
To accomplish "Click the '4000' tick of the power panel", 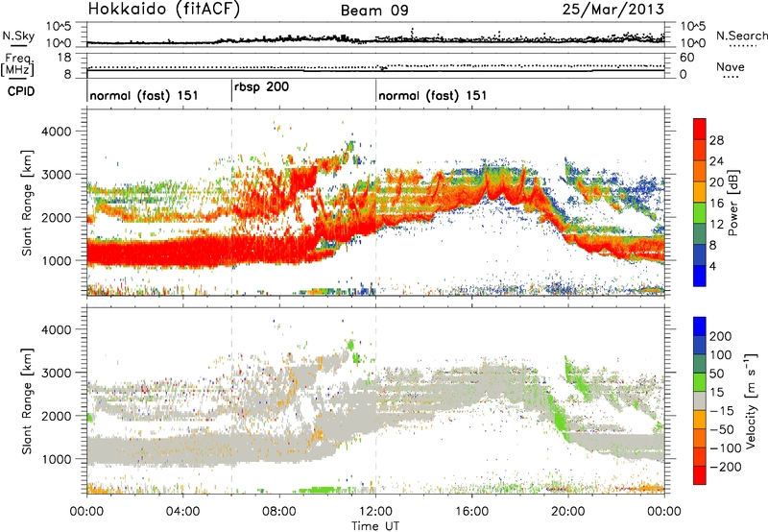I will (x=57, y=132).
